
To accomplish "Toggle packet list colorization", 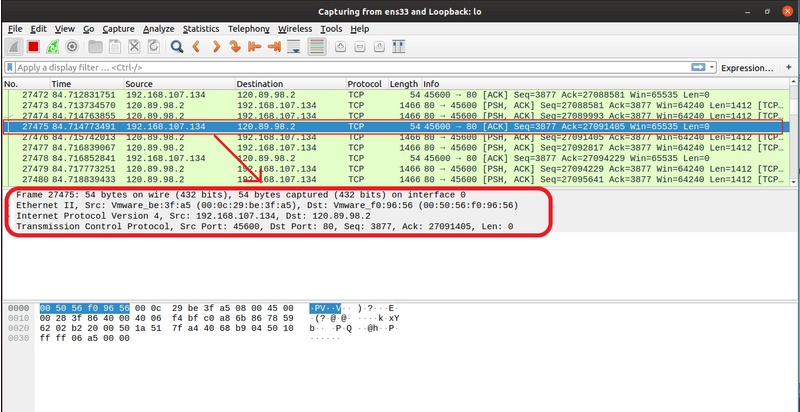I will pyautogui.click(x=316, y=47).
